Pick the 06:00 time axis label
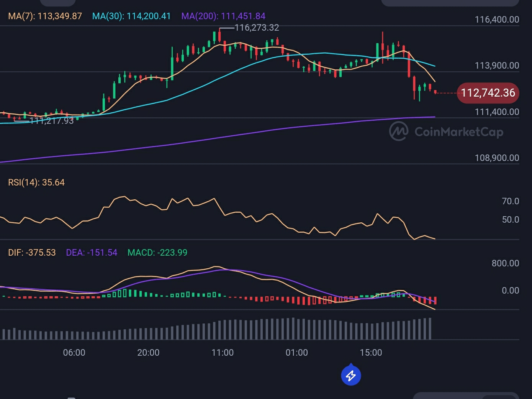Screen dimensions: 532x399 click(74, 353)
